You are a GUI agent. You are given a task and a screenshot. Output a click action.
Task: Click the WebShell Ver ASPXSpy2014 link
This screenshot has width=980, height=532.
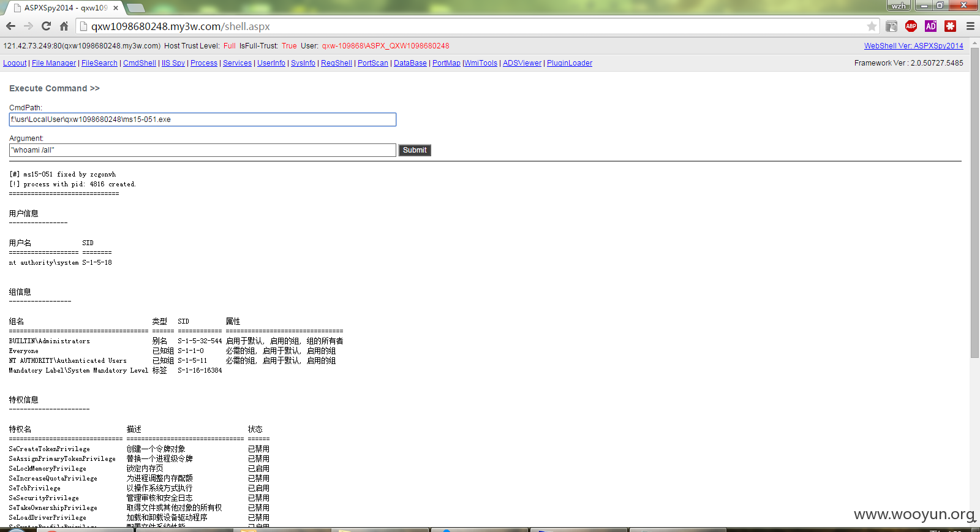pos(913,46)
